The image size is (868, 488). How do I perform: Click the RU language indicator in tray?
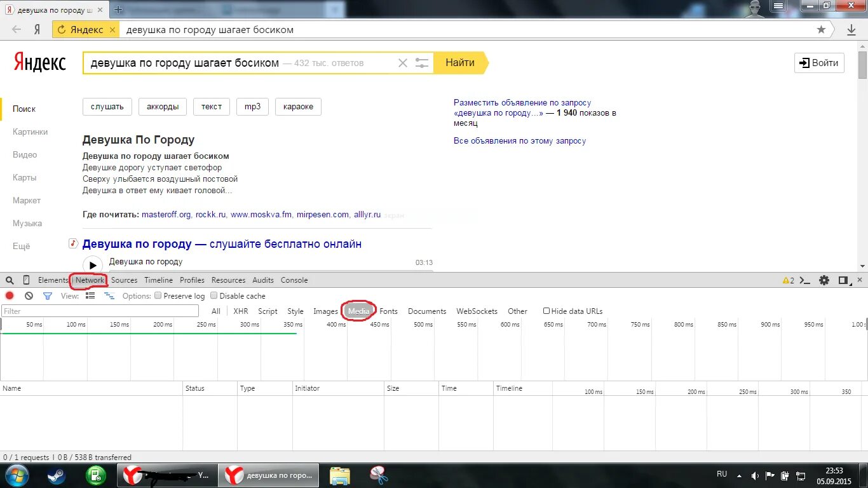pos(722,474)
